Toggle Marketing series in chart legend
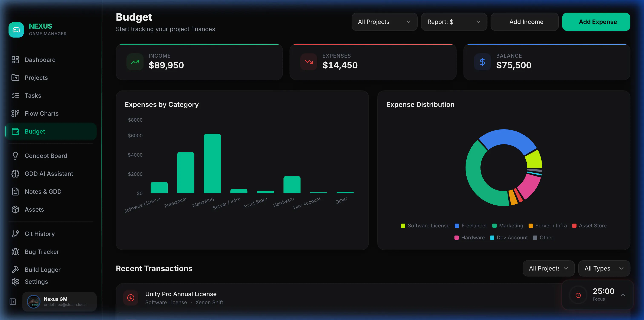This screenshot has height=320, width=644. click(x=507, y=226)
